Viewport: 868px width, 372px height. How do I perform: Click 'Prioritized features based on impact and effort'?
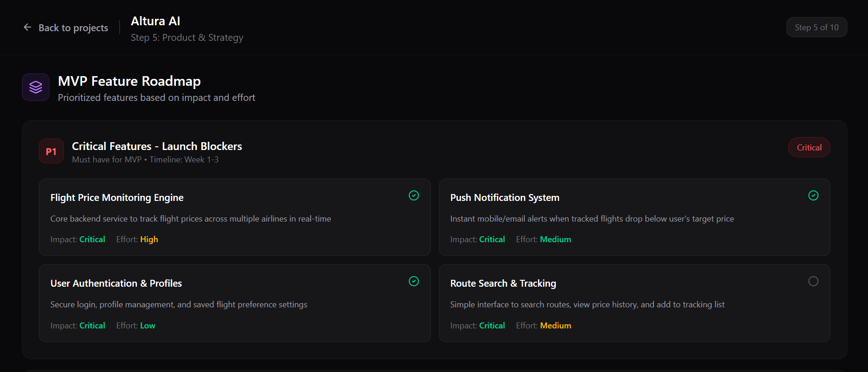[156, 98]
